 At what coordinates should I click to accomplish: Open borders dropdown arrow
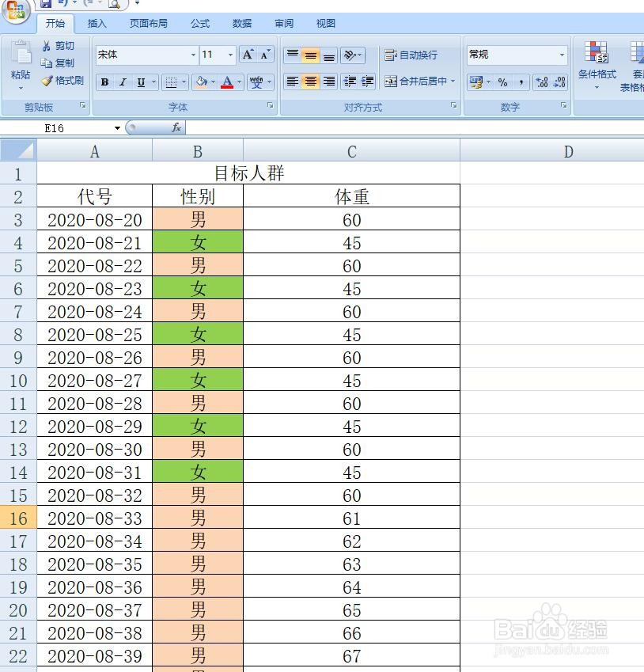coord(184,82)
